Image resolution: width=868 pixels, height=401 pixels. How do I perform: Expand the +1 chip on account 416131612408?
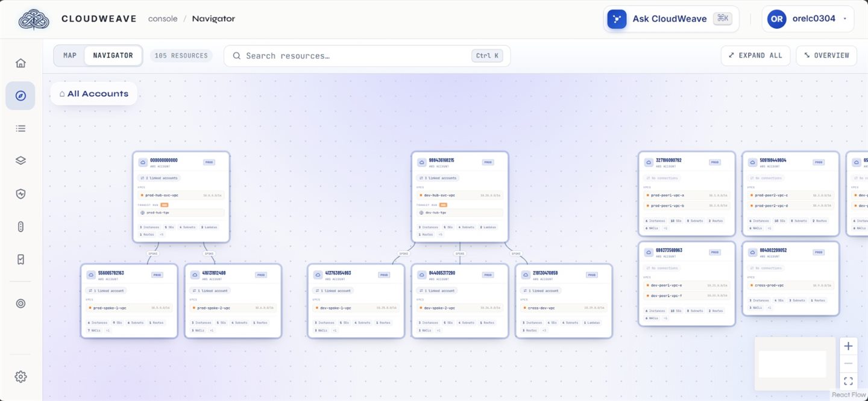point(212,331)
